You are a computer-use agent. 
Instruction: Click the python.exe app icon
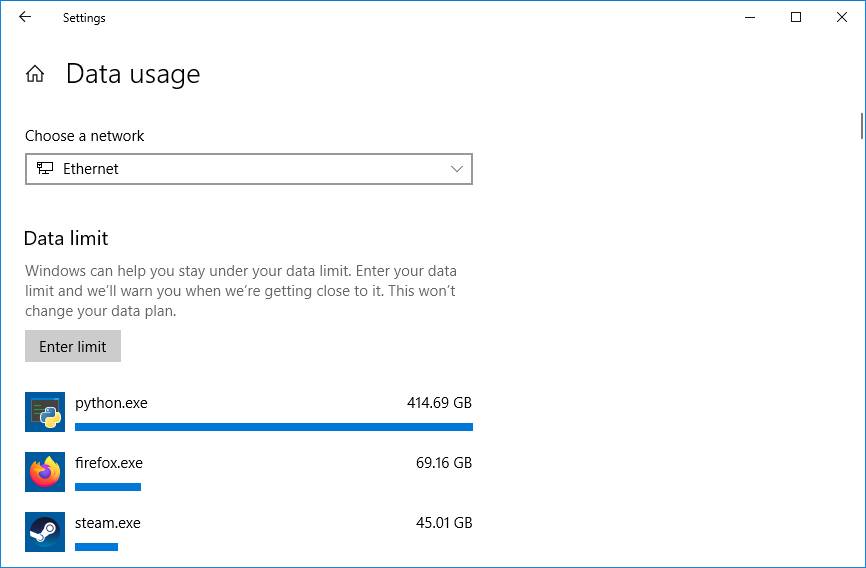(45, 412)
